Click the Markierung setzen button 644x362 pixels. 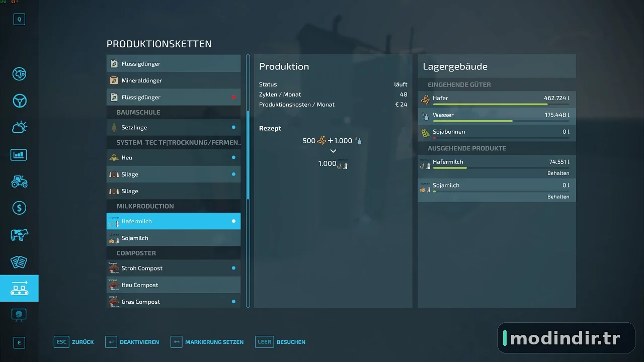pyautogui.click(x=207, y=342)
